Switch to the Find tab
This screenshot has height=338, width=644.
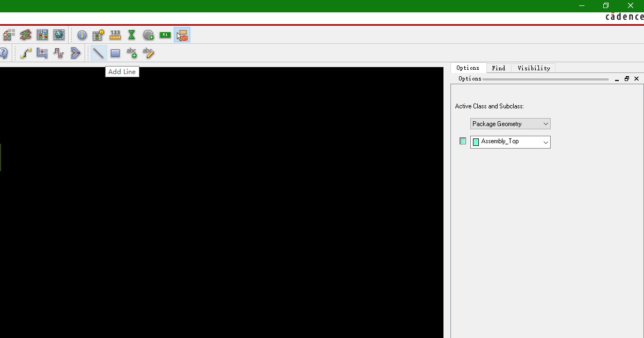[x=499, y=68]
